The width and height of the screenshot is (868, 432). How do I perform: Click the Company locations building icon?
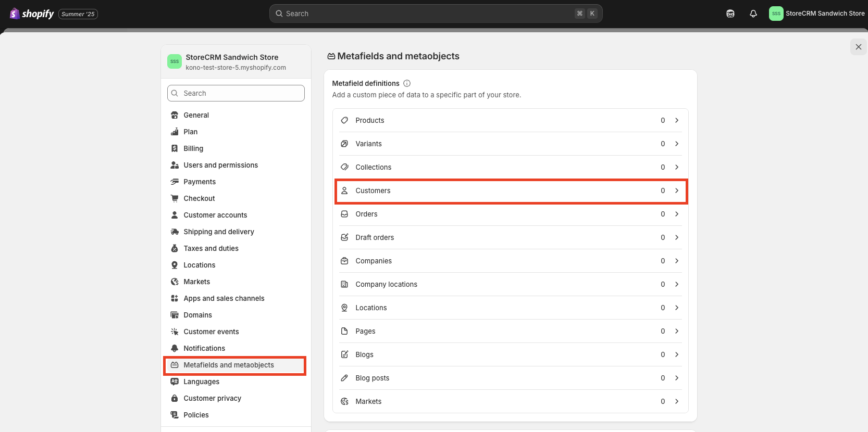(x=344, y=284)
